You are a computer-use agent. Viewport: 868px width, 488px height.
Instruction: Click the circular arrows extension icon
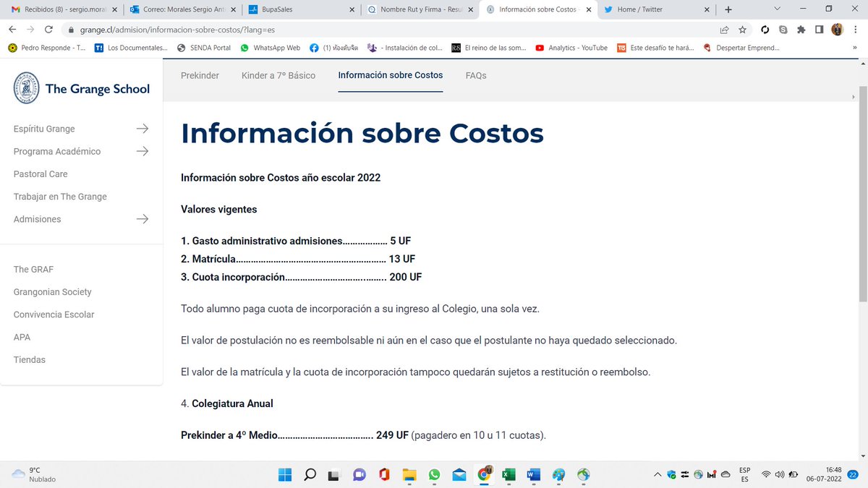click(765, 30)
